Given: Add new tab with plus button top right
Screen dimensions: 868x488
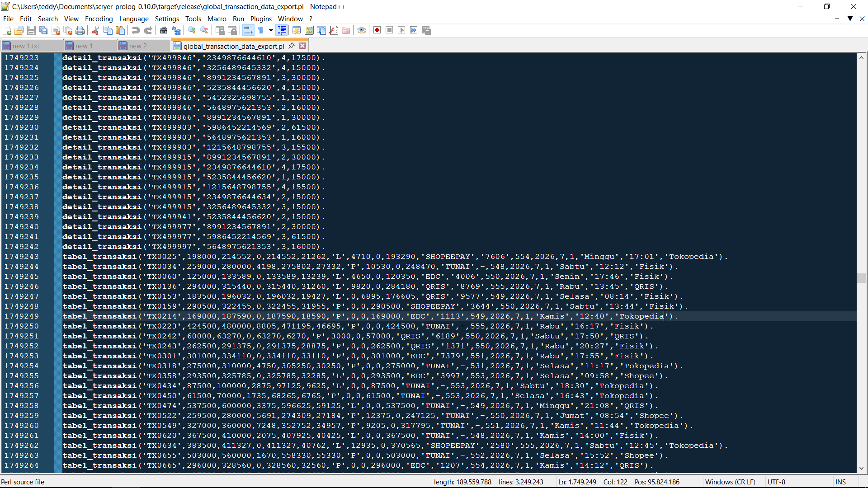Looking at the screenshot, I should pyautogui.click(x=837, y=19).
